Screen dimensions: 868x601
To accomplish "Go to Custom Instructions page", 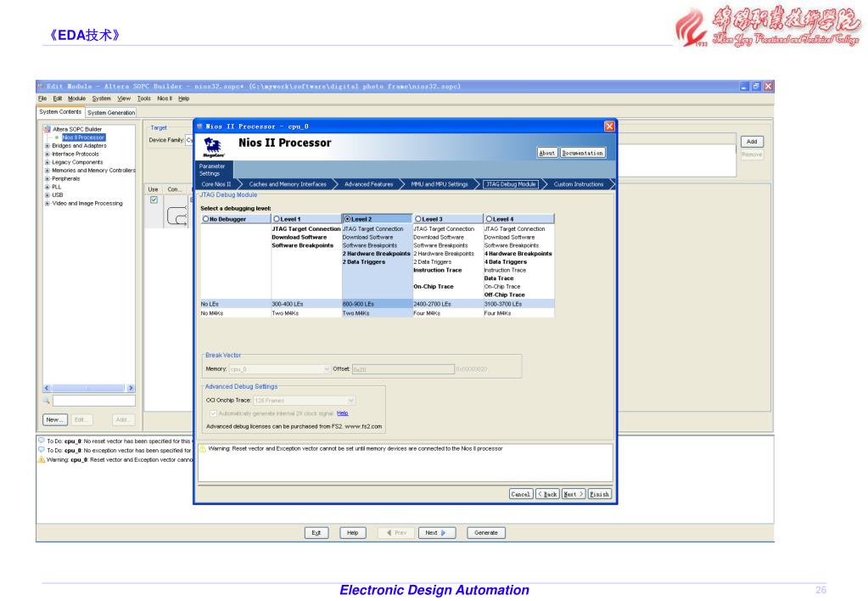I will (x=579, y=184).
